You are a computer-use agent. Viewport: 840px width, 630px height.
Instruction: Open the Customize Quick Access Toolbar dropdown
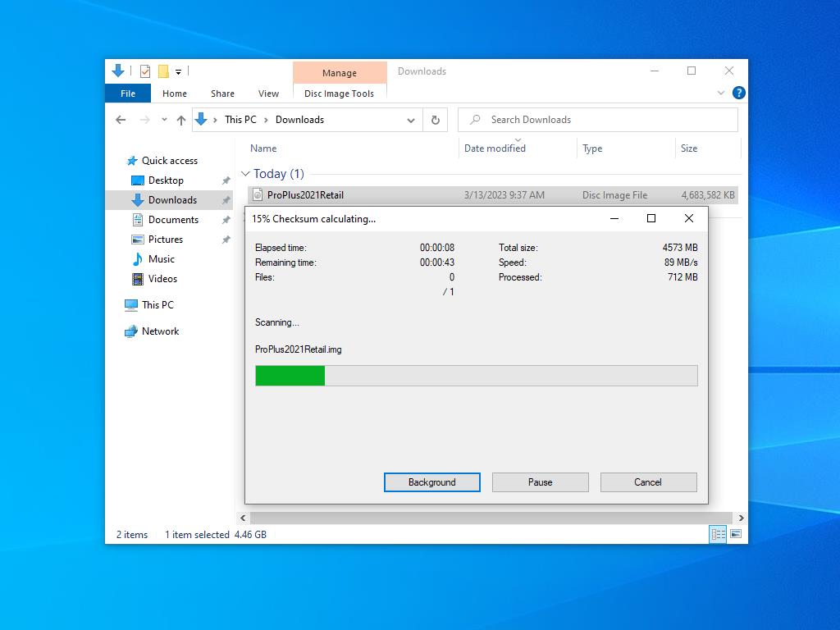pyautogui.click(x=178, y=72)
